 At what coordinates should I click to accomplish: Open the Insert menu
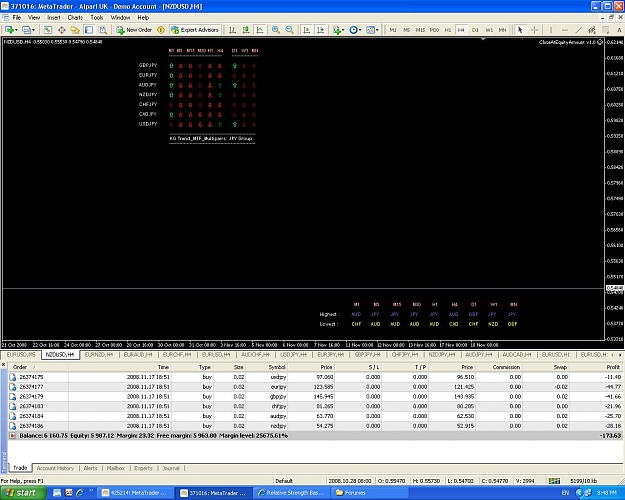pyautogui.click(x=54, y=18)
